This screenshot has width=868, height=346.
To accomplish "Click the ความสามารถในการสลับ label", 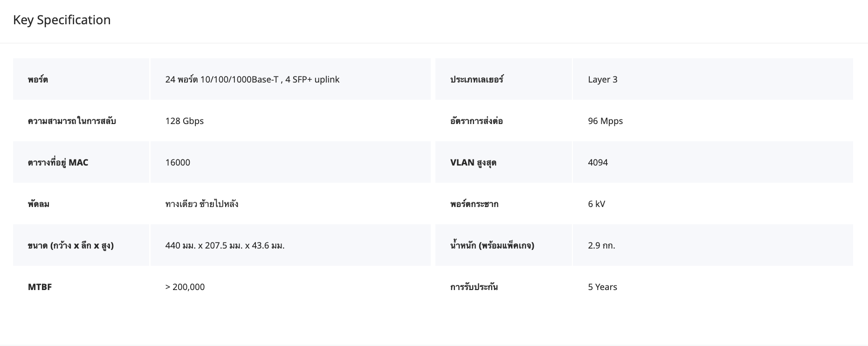I will click(72, 121).
